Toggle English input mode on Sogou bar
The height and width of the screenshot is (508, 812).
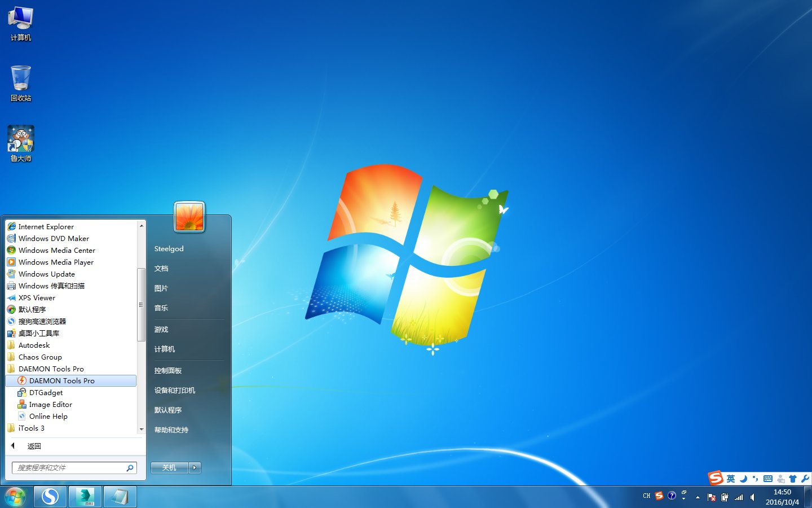point(730,478)
